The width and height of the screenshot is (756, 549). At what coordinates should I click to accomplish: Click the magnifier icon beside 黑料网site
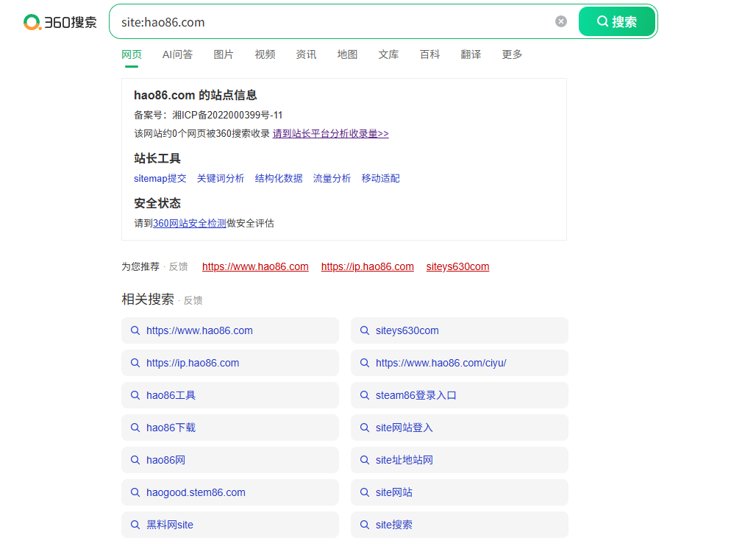pyautogui.click(x=135, y=525)
